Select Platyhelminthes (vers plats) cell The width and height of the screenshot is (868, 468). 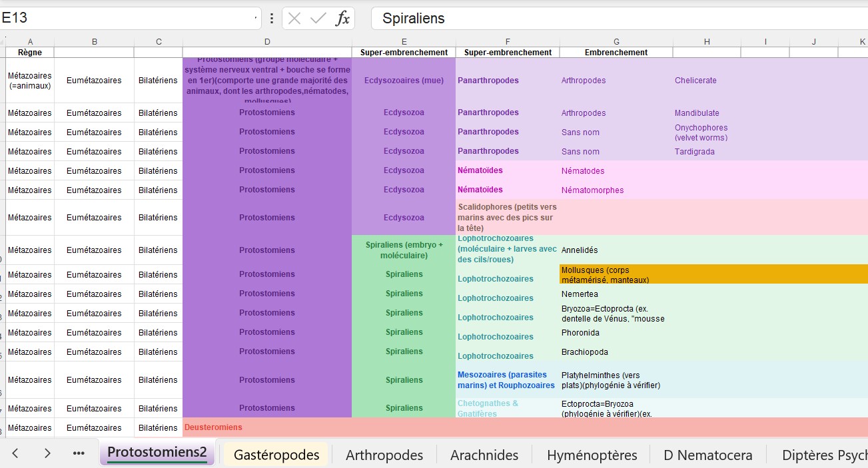pyautogui.click(x=616, y=380)
